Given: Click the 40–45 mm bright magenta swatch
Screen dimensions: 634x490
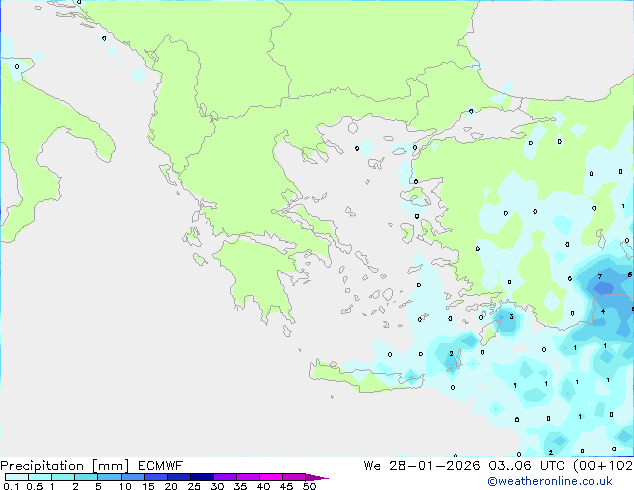Looking at the screenshot, I should (271, 477).
